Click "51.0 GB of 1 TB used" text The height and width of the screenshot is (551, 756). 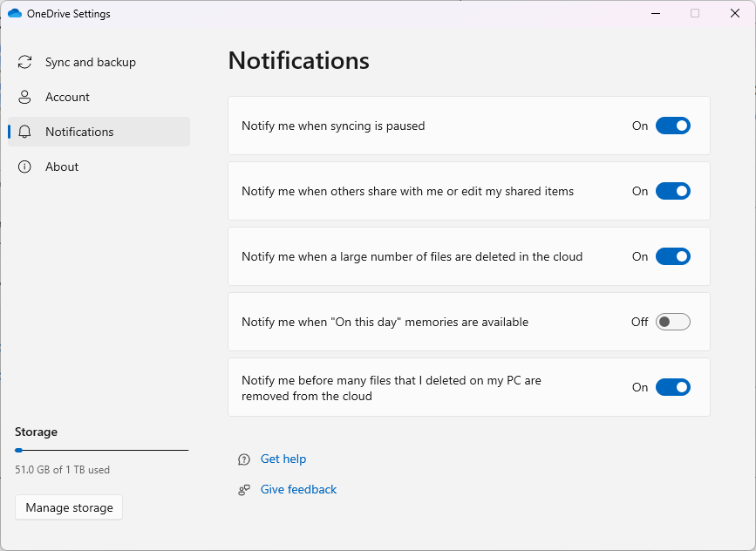(x=62, y=470)
